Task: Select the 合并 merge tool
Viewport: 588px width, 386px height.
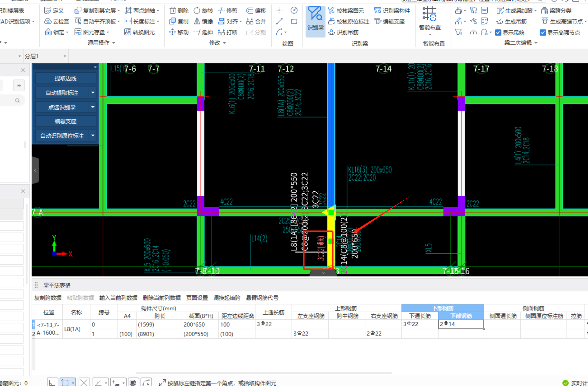Action: tap(256, 21)
